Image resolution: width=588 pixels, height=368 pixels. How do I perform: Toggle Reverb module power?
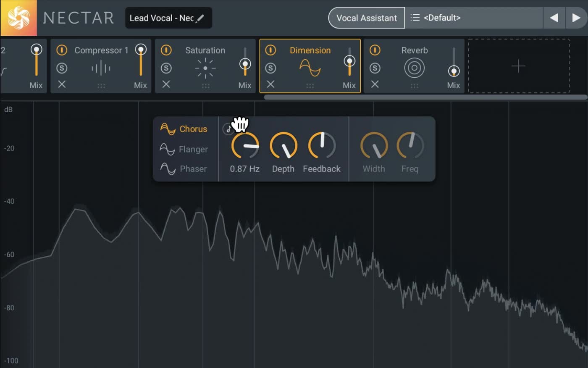pos(375,50)
